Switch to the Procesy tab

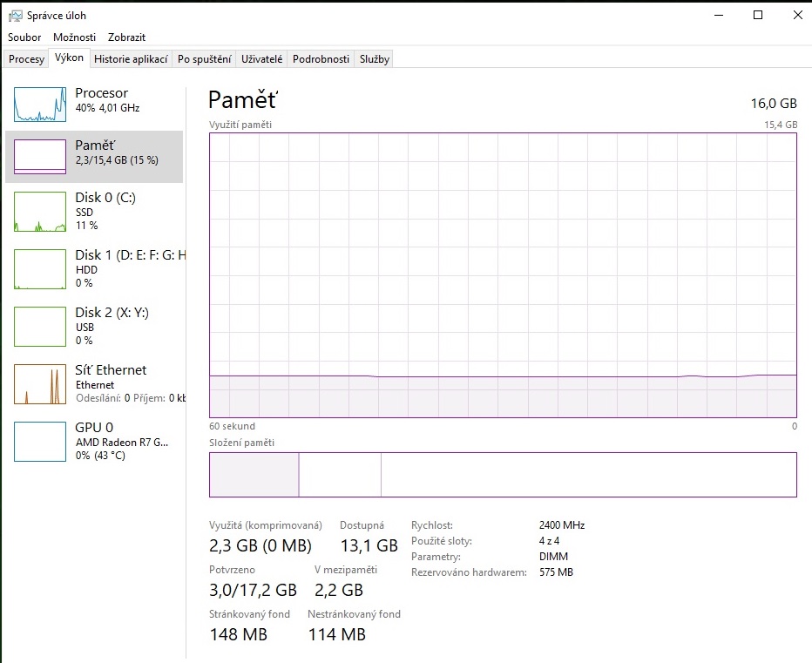coord(26,59)
